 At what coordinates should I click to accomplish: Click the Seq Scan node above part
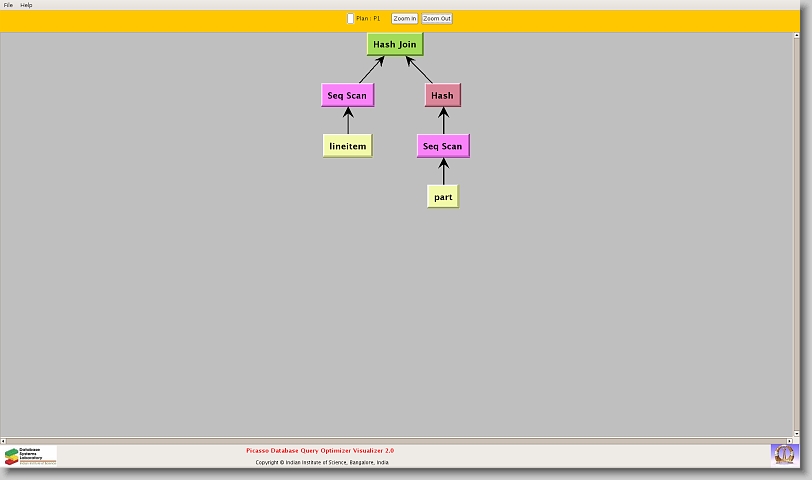click(x=442, y=146)
